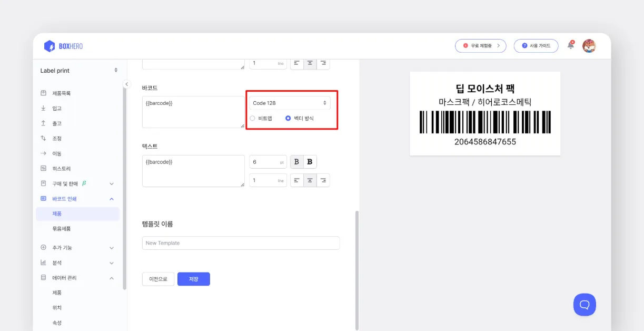Select 위치 under 데이터 관리
Image resolution: width=644 pixels, height=331 pixels.
[x=56, y=307]
